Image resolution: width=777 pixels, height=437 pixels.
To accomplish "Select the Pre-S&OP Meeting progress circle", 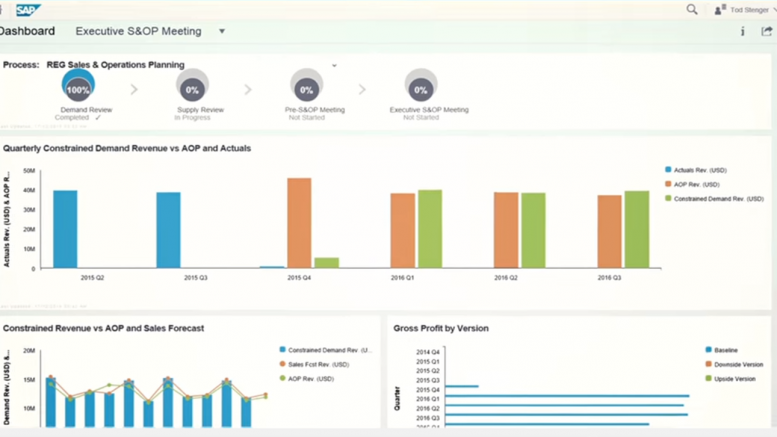I will tap(306, 89).
